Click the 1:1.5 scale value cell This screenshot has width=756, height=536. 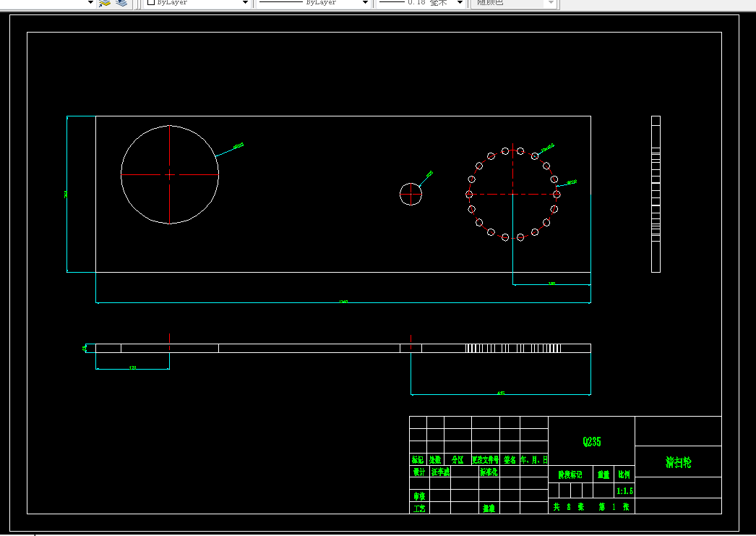625,490
